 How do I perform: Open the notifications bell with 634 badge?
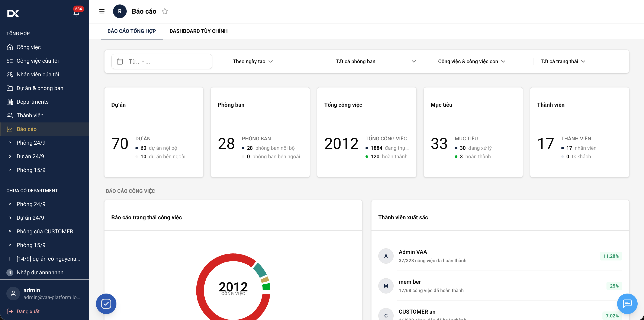click(x=77, y=13)
